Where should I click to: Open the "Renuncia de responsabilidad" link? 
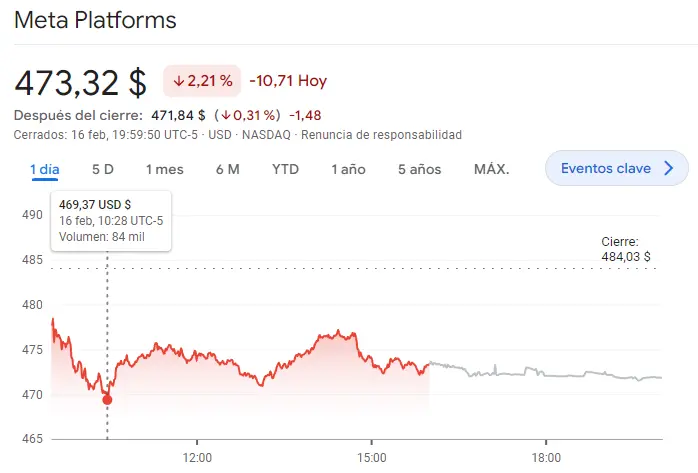381,134
